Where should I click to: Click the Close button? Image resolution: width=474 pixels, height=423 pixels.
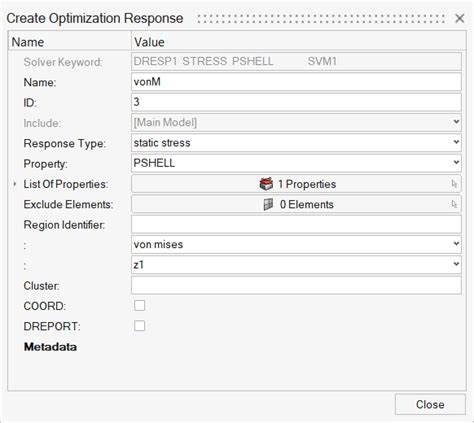(430, 404)
